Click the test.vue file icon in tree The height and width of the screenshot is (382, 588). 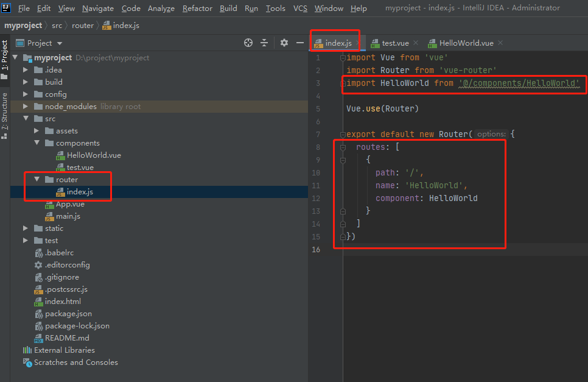[60, 168]
